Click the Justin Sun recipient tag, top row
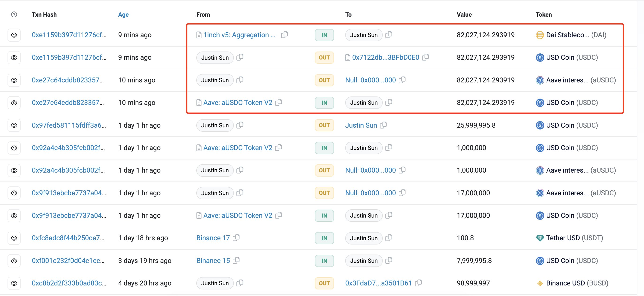 pos(364,35)
